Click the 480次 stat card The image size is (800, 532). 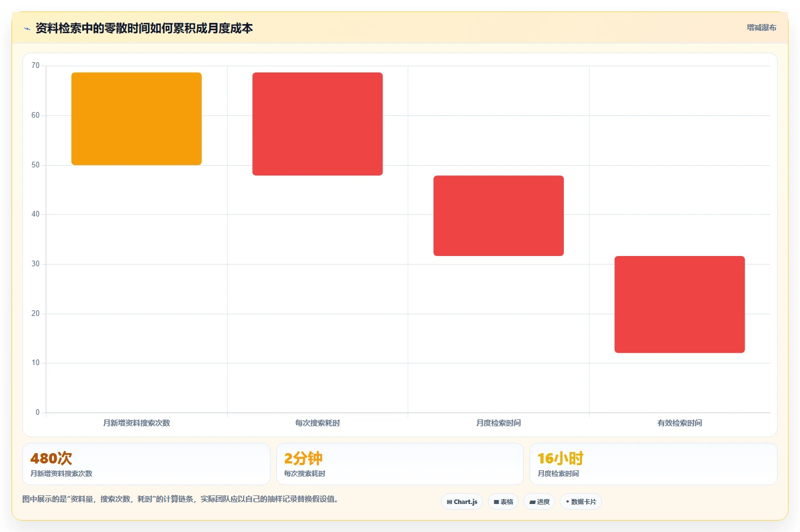146,464
